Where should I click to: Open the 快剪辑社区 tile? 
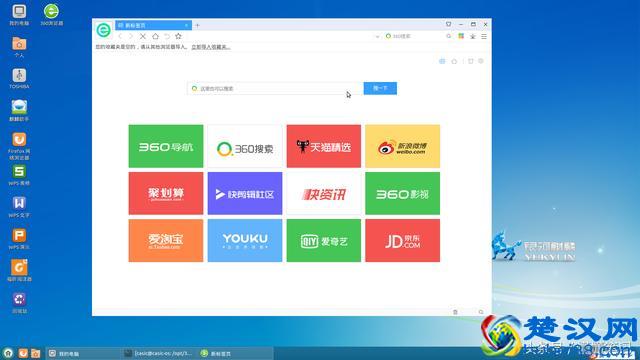tap(245, 193)
